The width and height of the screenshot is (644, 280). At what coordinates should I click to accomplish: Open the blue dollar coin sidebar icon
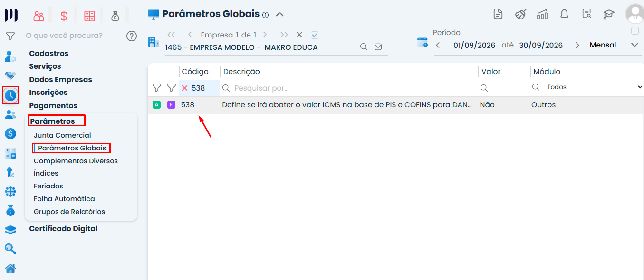pyautogui.click(x=10, y=134)
